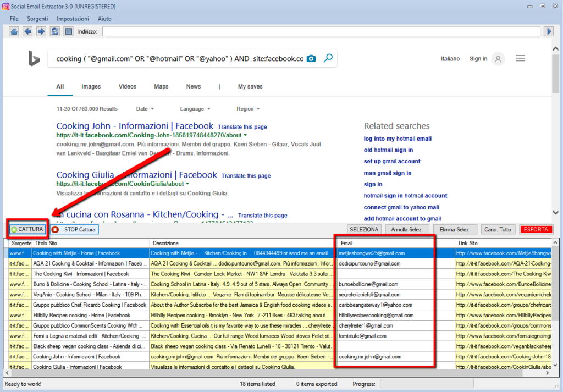Click the Italiano language link

(450, 58)
